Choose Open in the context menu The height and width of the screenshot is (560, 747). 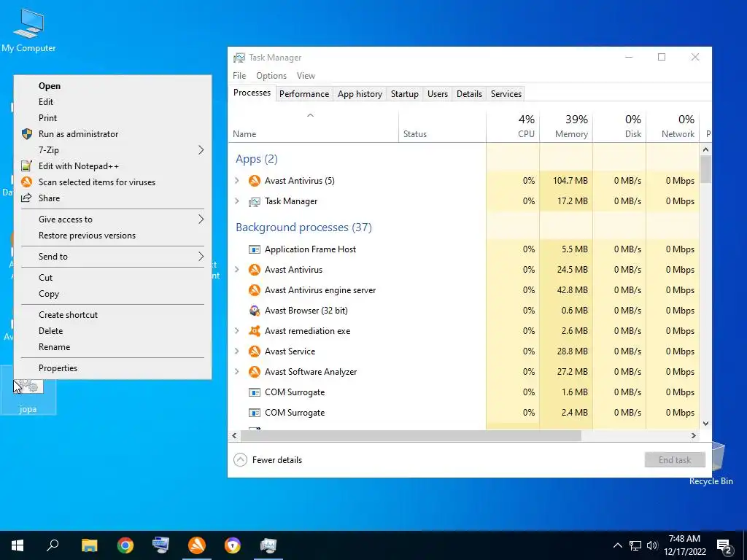tap(112, 86)
